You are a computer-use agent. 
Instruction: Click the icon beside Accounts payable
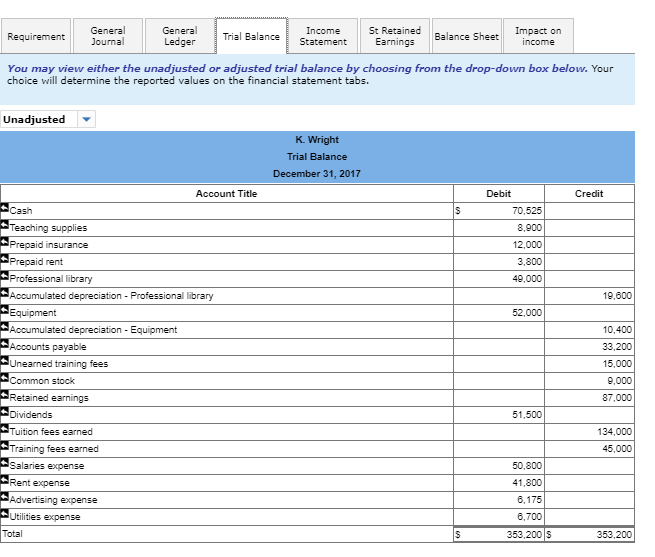pos(4,344)
